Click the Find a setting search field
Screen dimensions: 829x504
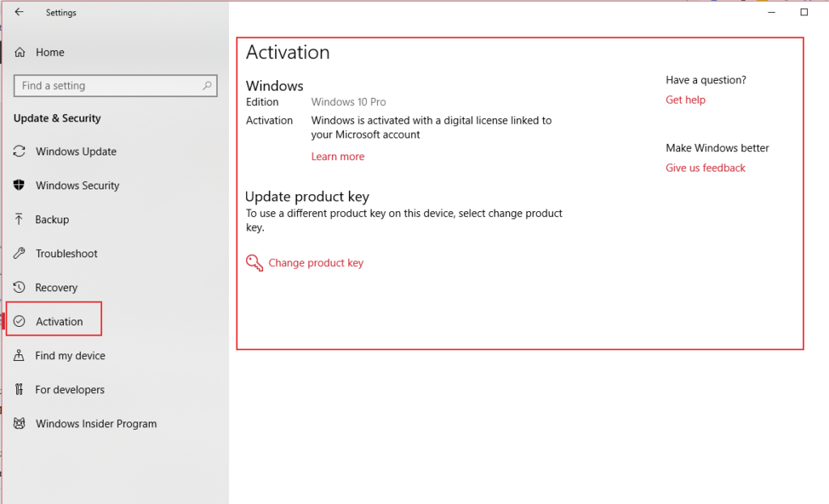point(105,86)
